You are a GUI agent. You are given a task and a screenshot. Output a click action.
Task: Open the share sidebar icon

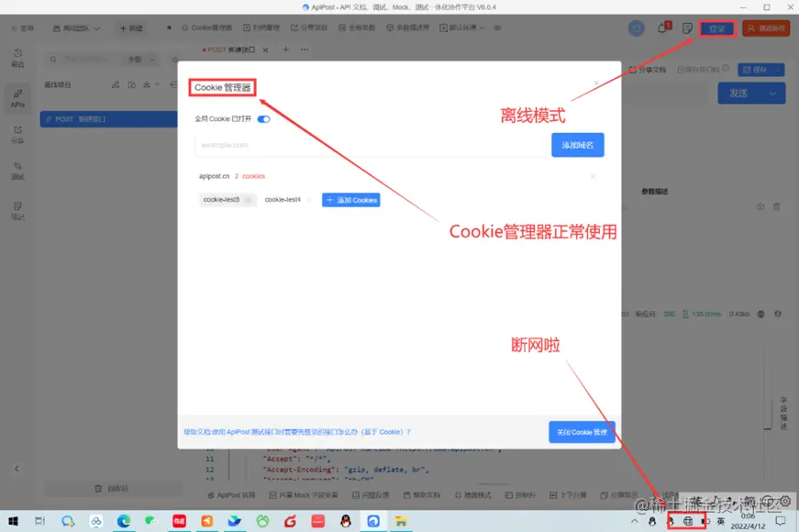point(17,135)
